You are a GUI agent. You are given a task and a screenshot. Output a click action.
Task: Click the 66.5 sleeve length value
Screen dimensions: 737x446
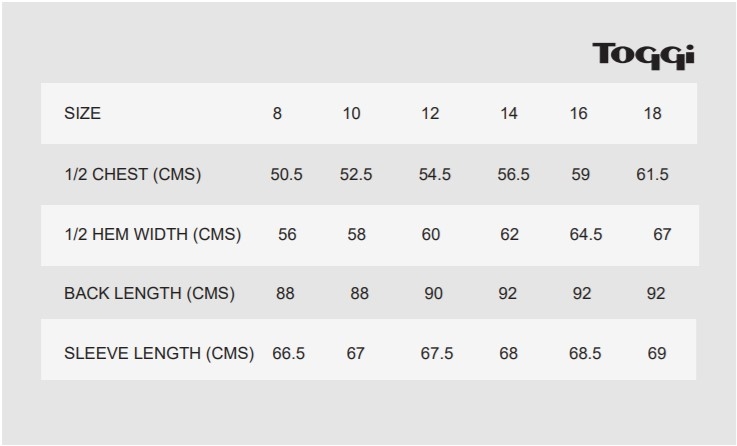(x=289, y=353)
